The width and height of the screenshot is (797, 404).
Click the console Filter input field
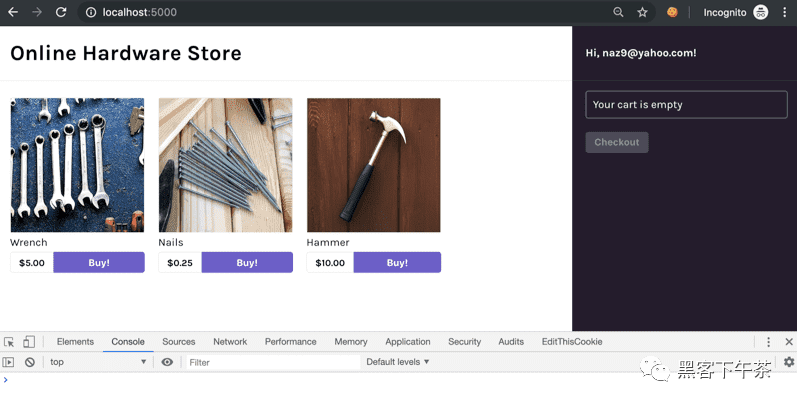coord(273,362)
